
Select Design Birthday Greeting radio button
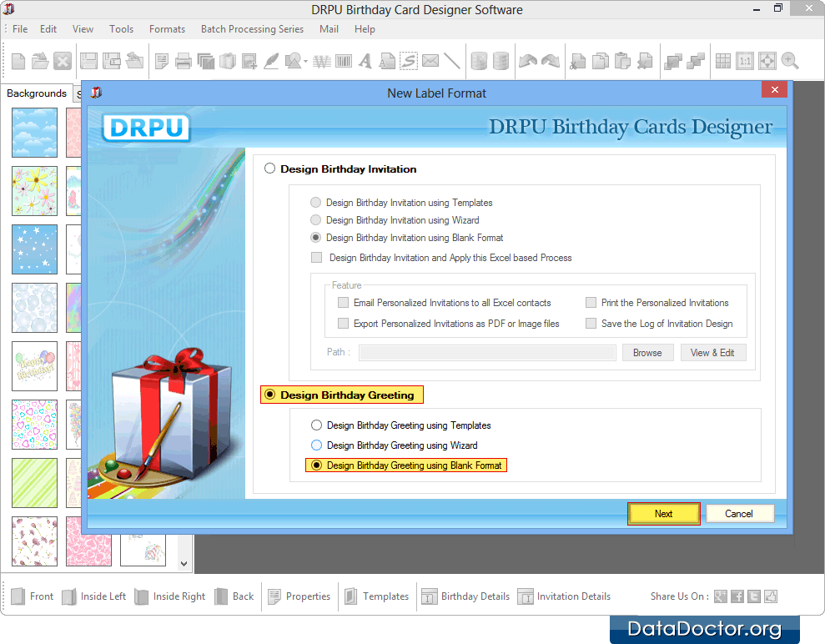tap(270, 395)
